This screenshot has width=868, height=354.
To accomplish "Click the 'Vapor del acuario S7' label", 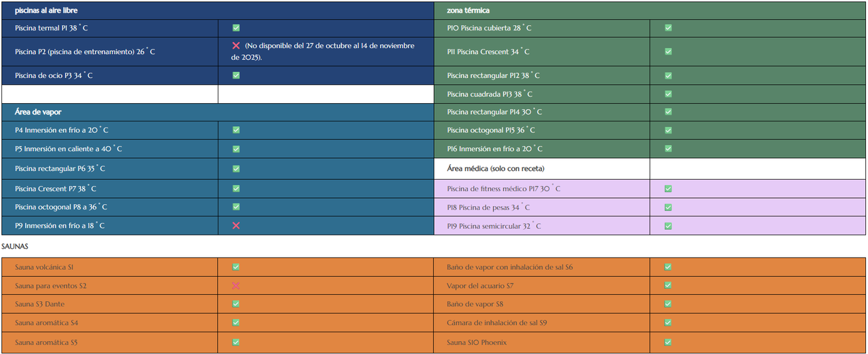I will pyautogui.click(x=480, y=286).
